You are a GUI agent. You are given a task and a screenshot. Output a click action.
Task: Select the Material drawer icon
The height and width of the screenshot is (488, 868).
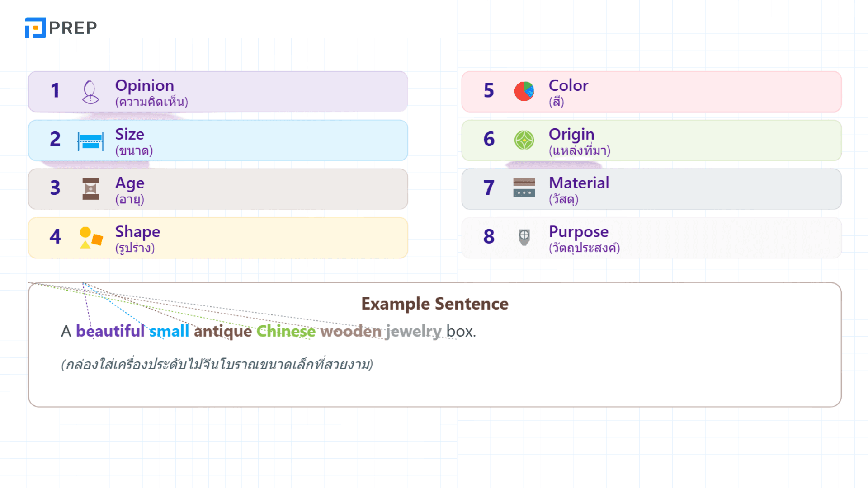click(524, 188)
